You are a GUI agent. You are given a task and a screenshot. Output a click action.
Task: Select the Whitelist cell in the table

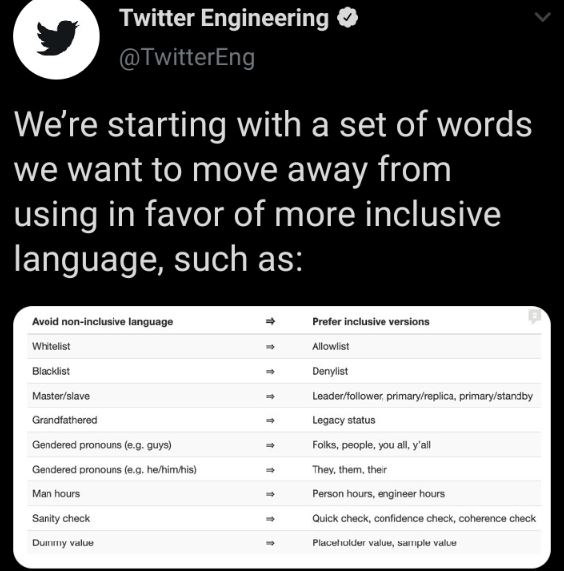point(51,346)
